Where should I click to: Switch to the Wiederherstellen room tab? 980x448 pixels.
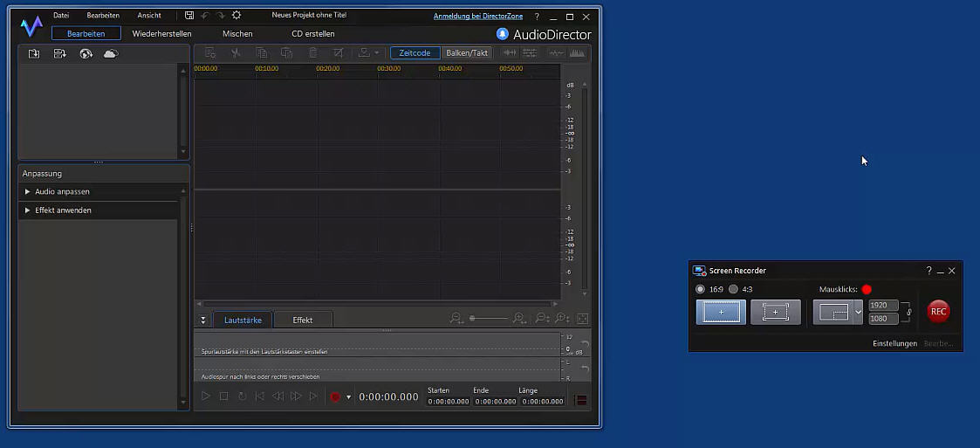pyautogui.click(x=161, y=34)
